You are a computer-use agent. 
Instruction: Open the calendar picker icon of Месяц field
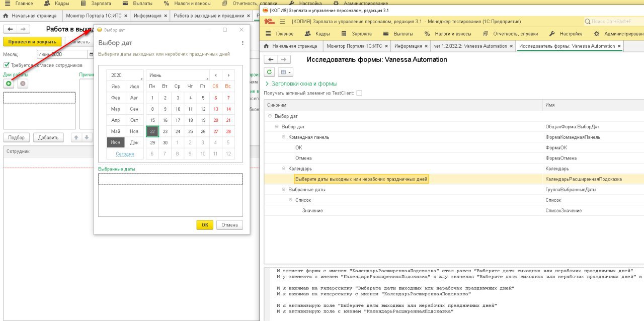tap(91, 54)
